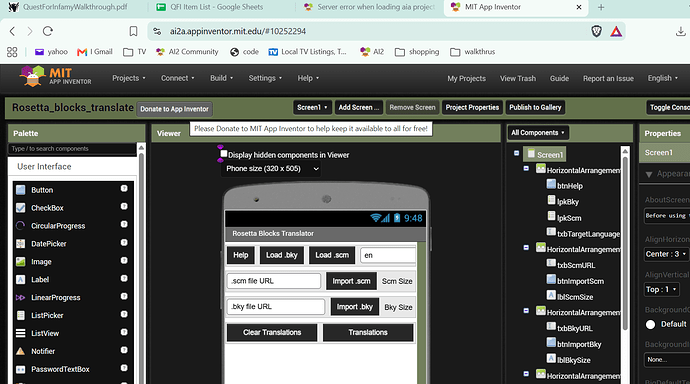Open AlignHorizontal Center : 3 dropdown

click(666, 254)
